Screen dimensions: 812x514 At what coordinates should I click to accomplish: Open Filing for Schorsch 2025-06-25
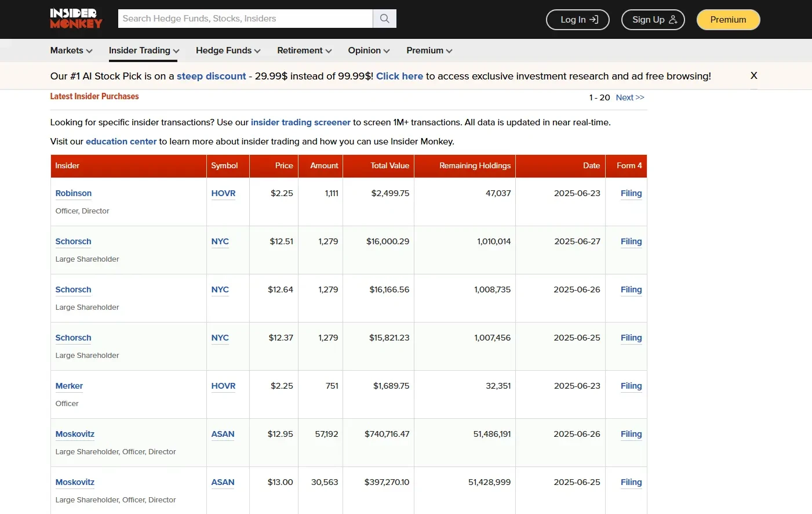(631, 338)
